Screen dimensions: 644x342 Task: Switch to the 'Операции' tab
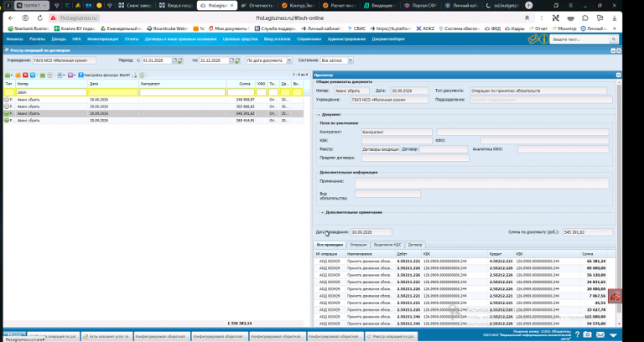pos(358,245)
